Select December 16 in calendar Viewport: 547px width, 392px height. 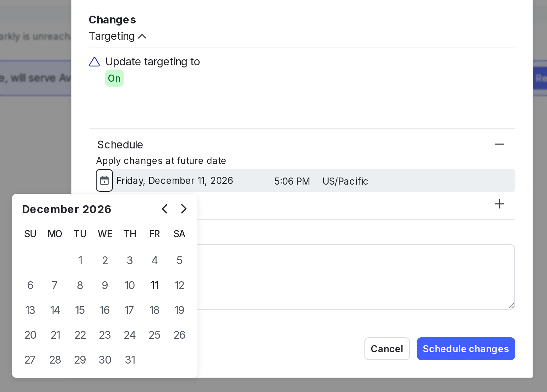pyautogui.click(x=105, y=310)
